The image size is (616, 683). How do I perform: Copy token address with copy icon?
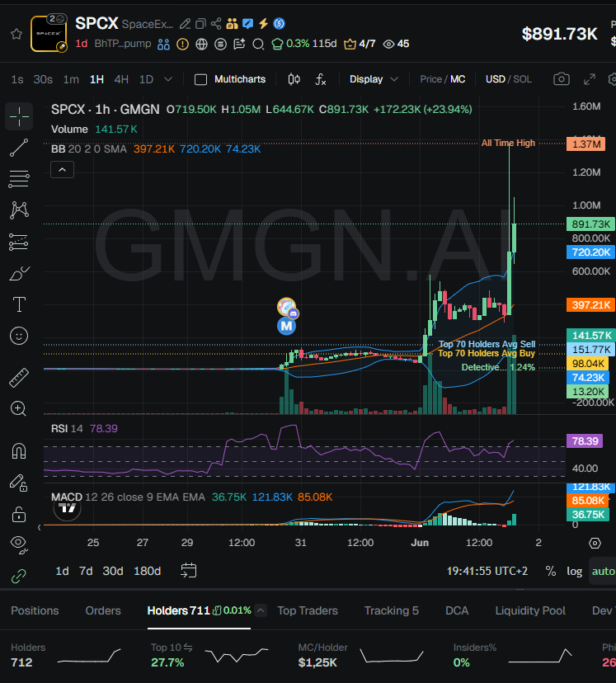[x=200, y=24]
